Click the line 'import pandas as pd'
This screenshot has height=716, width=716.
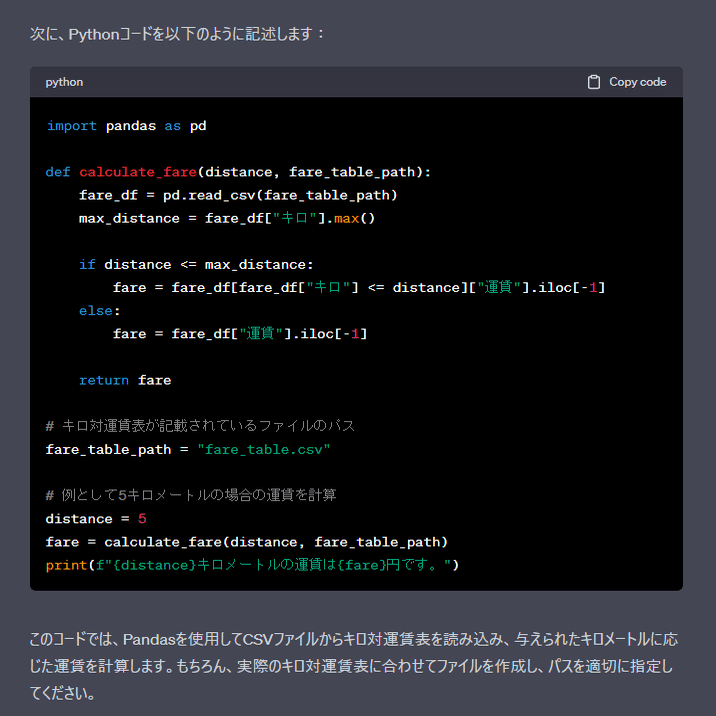pos(126,126)
